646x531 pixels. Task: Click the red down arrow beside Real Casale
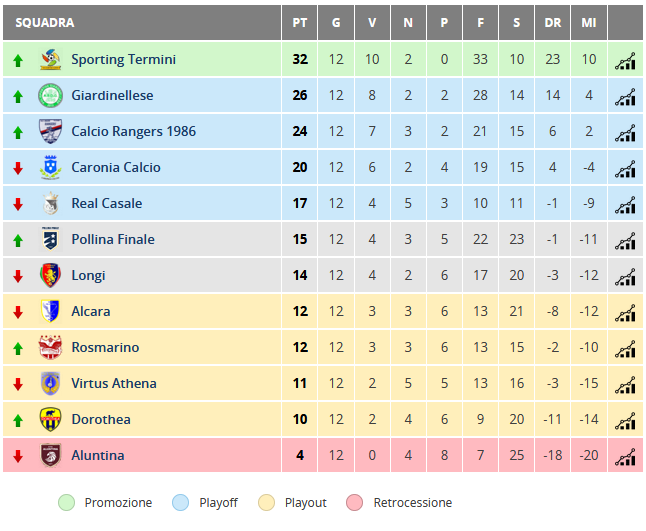[18, 204]
